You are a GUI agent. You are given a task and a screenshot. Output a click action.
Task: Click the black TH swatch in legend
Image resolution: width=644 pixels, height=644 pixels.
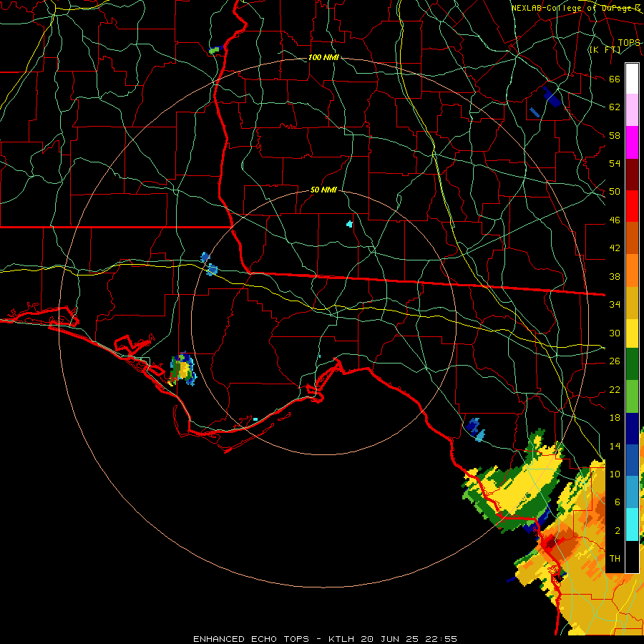click(x=632, y=557)
